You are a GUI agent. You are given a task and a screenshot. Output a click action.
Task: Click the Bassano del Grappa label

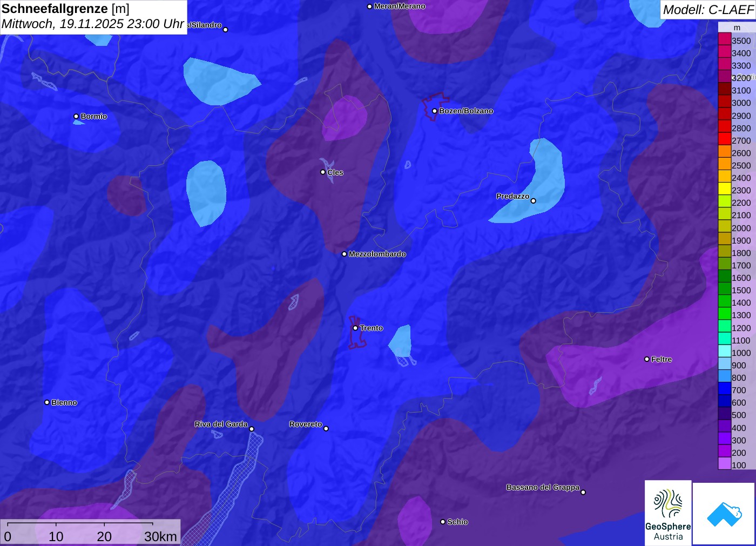click(x=543, y=487)
